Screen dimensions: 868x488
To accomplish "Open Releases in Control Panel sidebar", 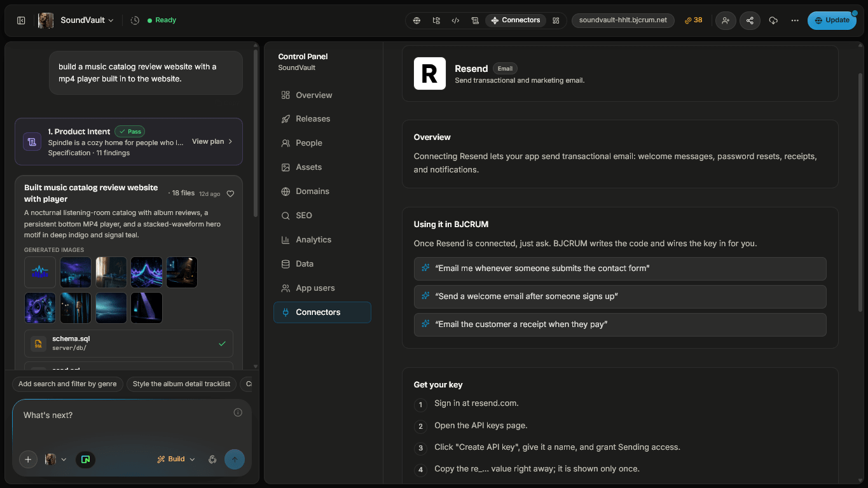I will coord(322,119).
